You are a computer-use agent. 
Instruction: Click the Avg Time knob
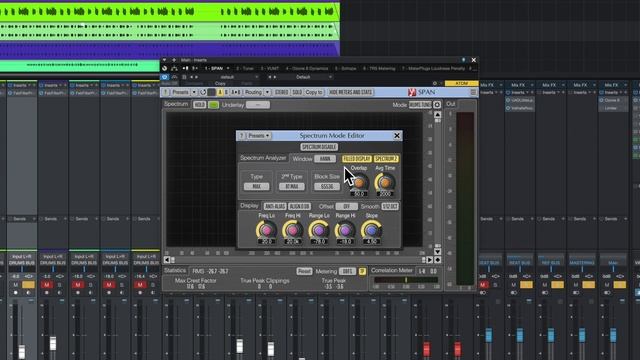[x=385, y=183]
